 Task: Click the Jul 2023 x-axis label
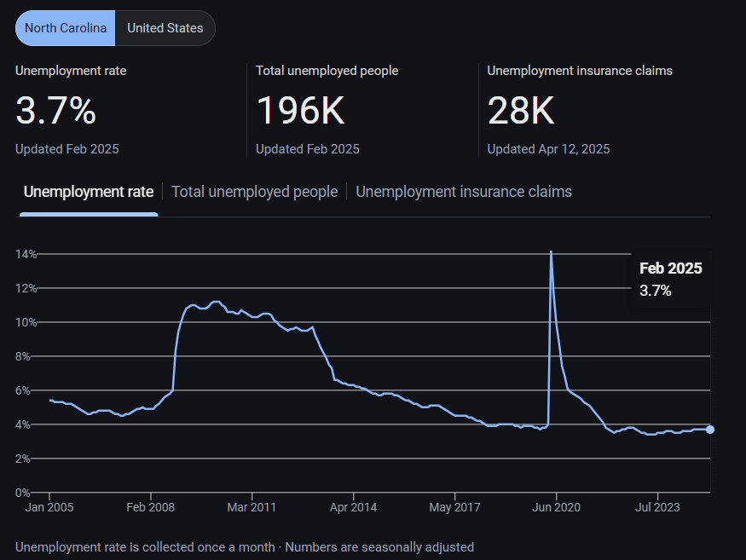(657, 507)
